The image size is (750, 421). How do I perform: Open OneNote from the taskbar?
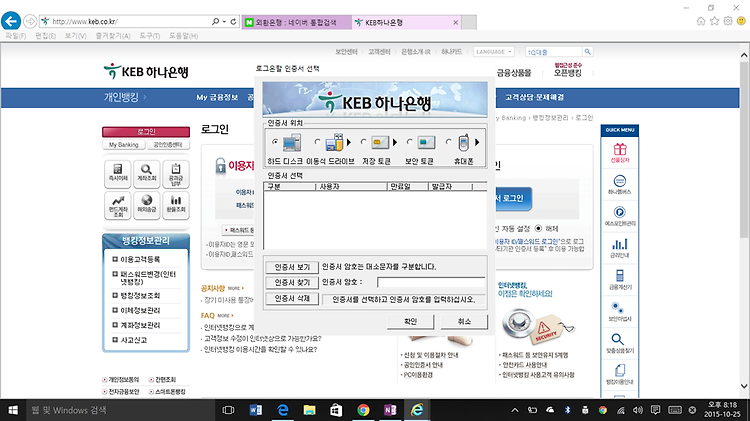(x=390, y=410)
